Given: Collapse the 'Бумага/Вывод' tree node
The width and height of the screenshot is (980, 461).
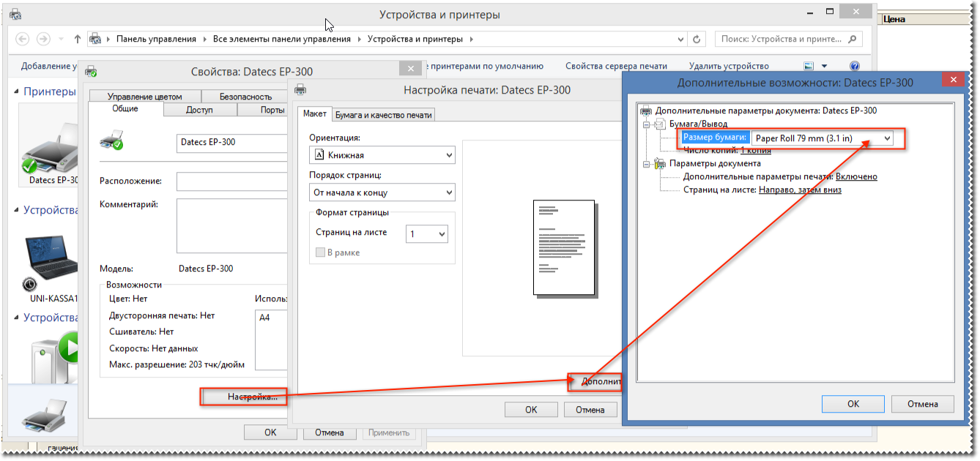Looking at the screenshot, I should [647, 124].
